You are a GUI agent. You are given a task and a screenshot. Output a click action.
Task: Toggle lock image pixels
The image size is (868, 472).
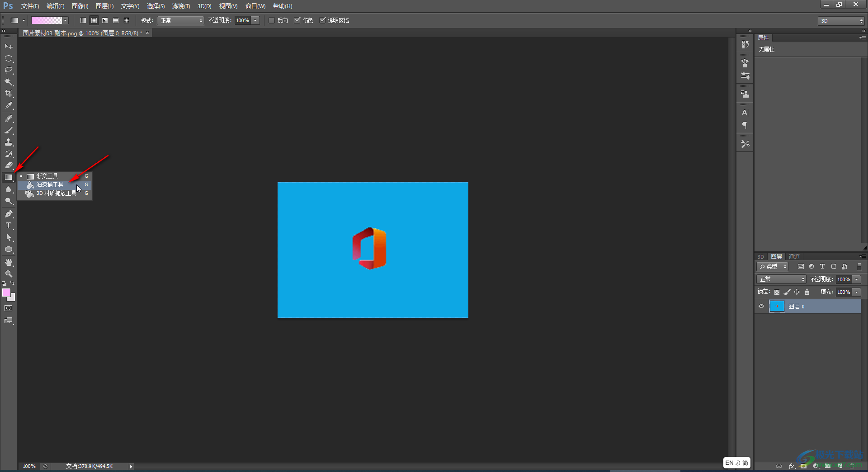(787, 292)
